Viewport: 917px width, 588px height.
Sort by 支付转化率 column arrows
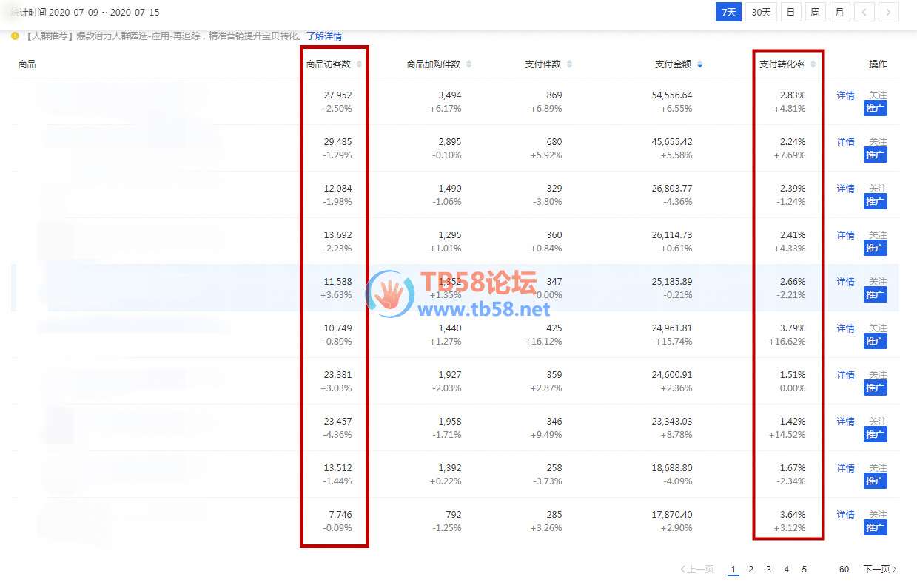click(x=813, y=64)
